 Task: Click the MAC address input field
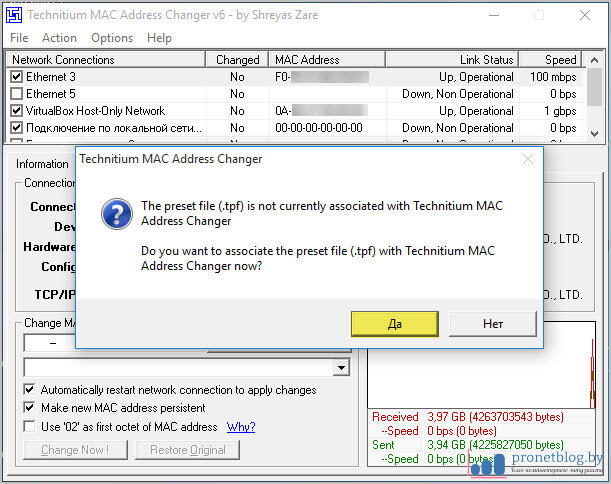[x=49, y=343]
